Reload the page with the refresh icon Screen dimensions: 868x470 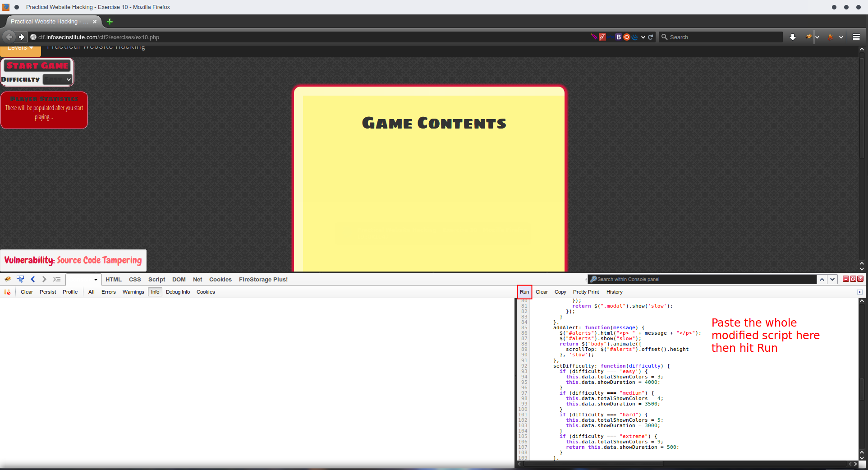(650, 37)
